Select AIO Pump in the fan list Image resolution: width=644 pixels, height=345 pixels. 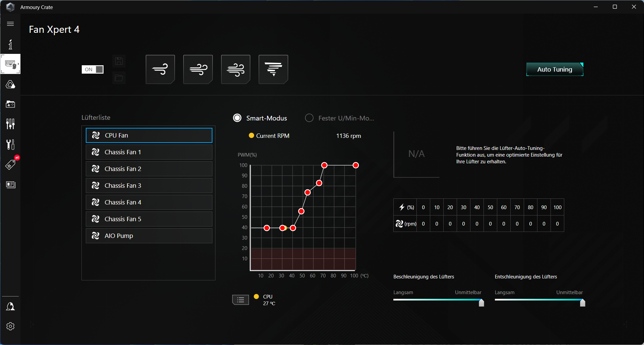pyautogui.click(x=149, y=236)
